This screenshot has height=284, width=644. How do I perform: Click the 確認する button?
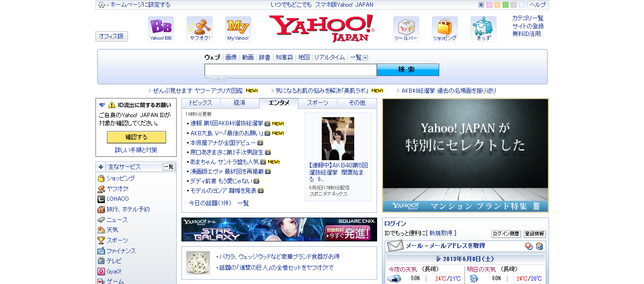pyautogui.click(x=137, y=137)
